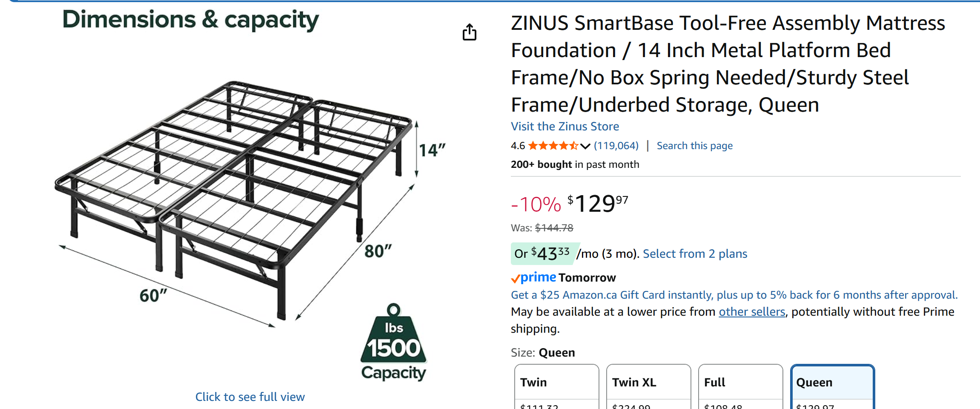Open the other sellers link

[x=752, y=312]
